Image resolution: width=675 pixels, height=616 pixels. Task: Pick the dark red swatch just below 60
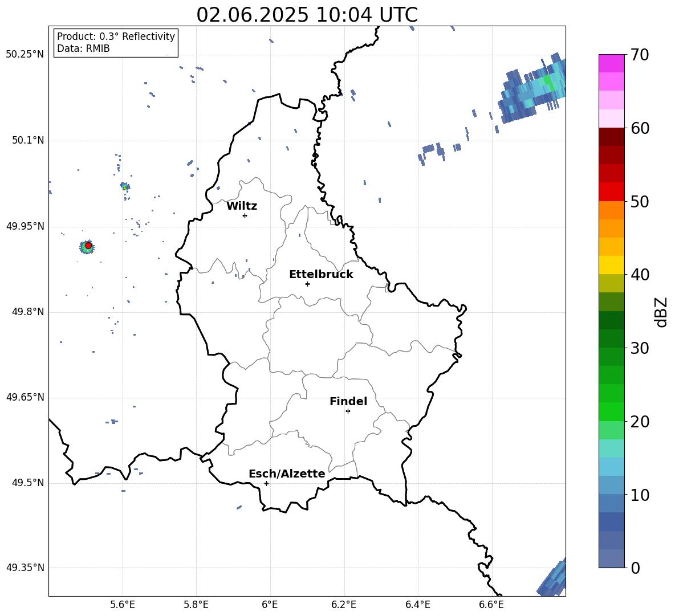pos(611,137)
